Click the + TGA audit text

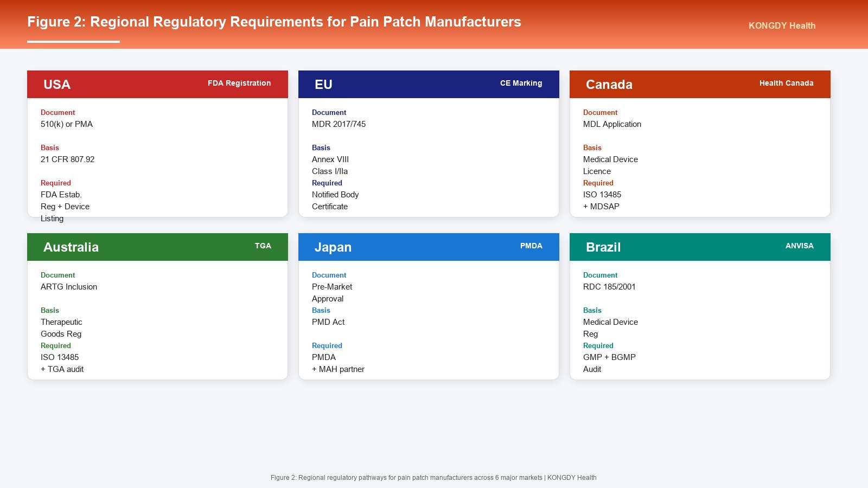(62, 369)
